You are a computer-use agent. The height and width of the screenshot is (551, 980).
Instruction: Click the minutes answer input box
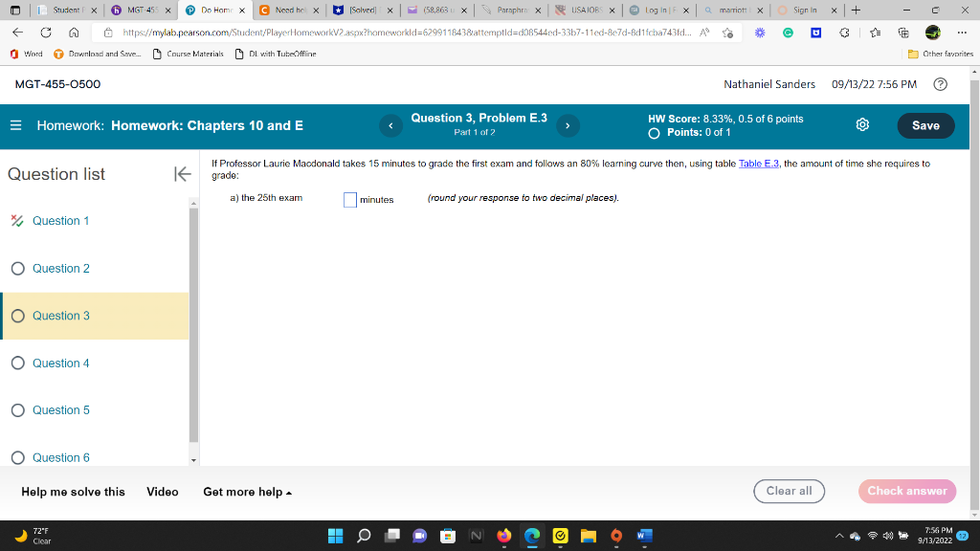348,199
